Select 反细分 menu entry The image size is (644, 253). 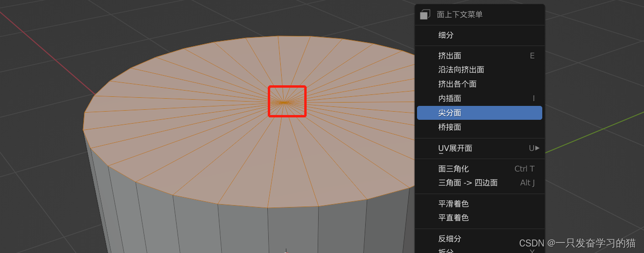(x=479, y=239)
